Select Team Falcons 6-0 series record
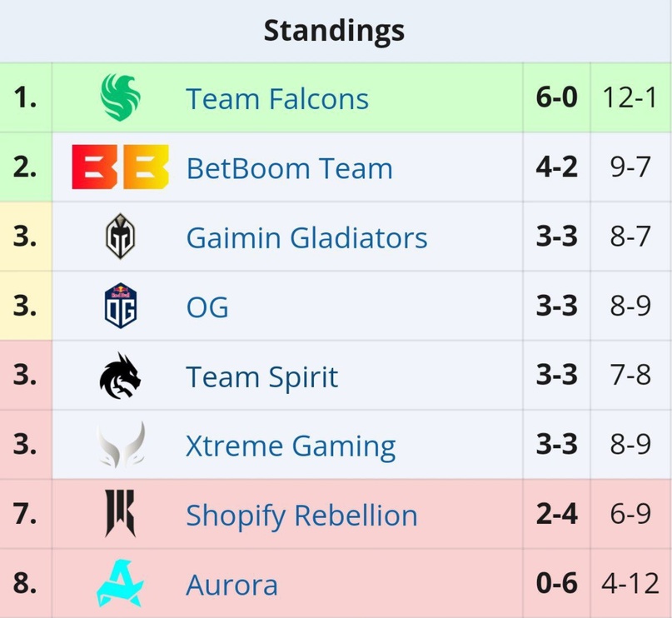Viewport: 672px width, 618px height. 557,97
